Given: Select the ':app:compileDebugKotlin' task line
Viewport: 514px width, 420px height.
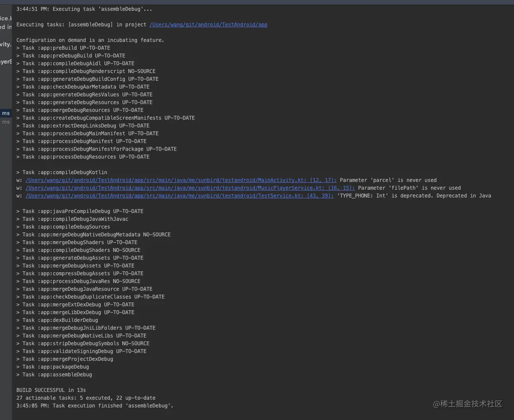Looking at the screenshot, I should coord(62,172).
